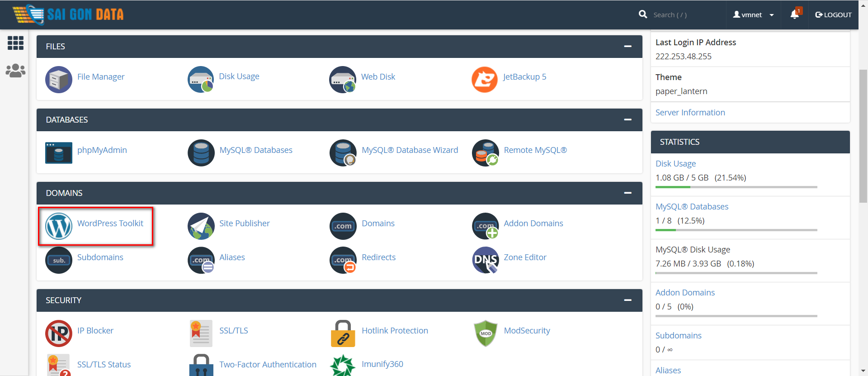Click the Sai Gon Data logo
This screenshot has height=376, width=868.
pyautogui.click(x=68, y=14)
